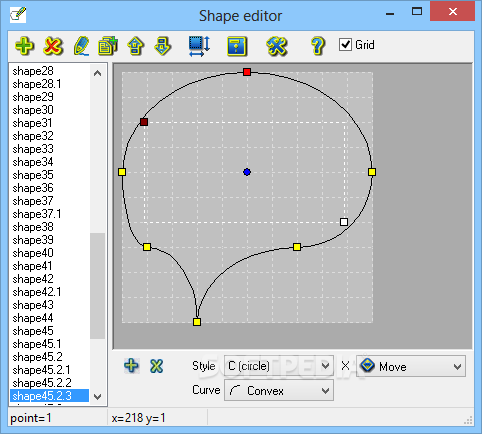Open the Curve dropdown showing Convex
Screen dimensions: 482x434
pyautogui.click(x=279, y=390)
